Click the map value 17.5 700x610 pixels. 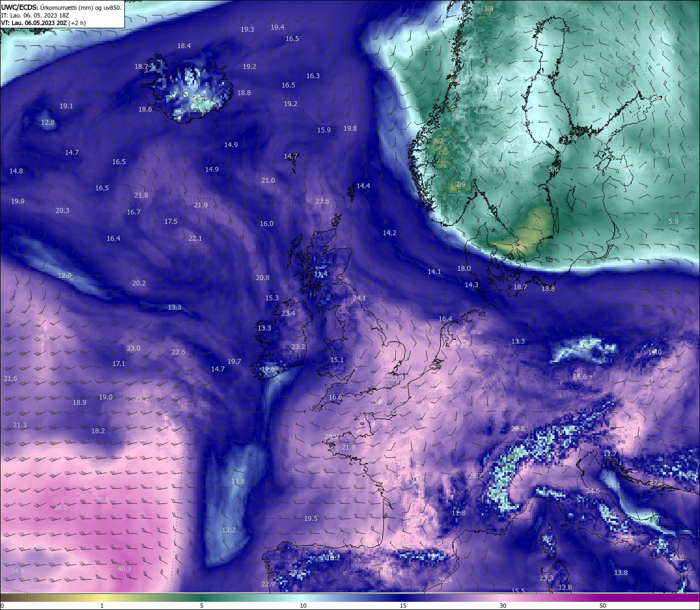(171, 222)
